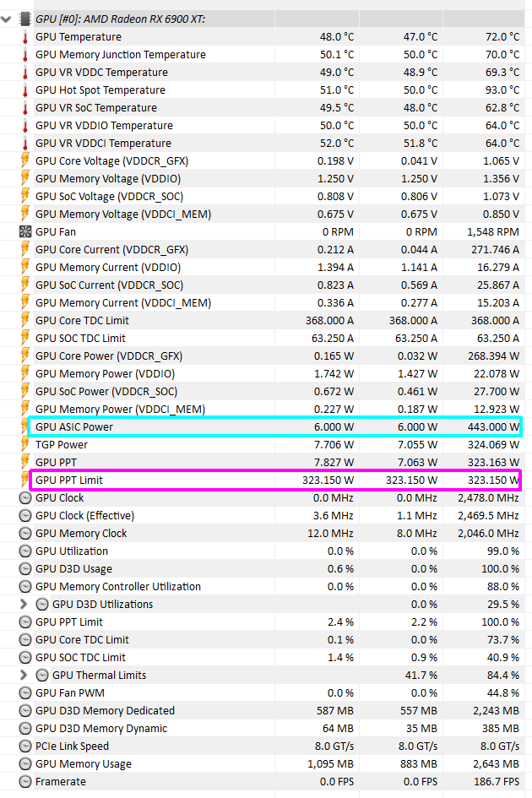Click gauge icon for GPU Memory Controller Utilization
The height and width of the screenshot is (798, 532).
(x=25, y=587)
